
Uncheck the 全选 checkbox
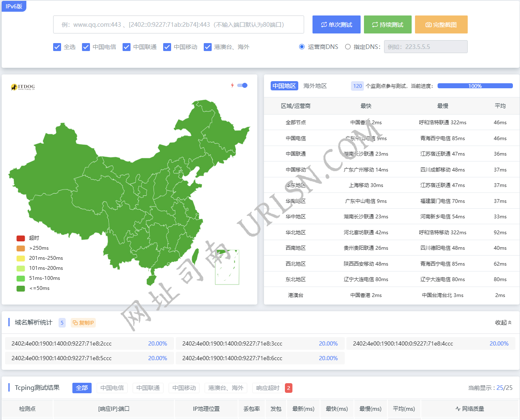point(57,47)
